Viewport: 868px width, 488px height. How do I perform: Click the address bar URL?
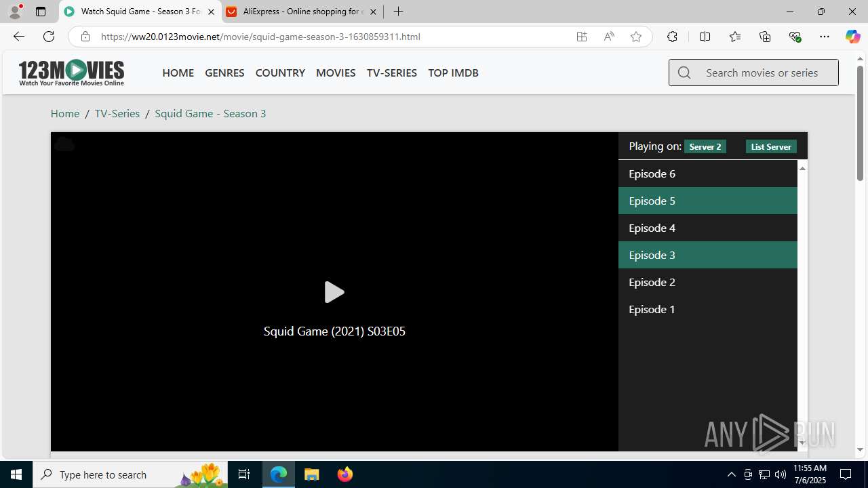pos(260,37)
